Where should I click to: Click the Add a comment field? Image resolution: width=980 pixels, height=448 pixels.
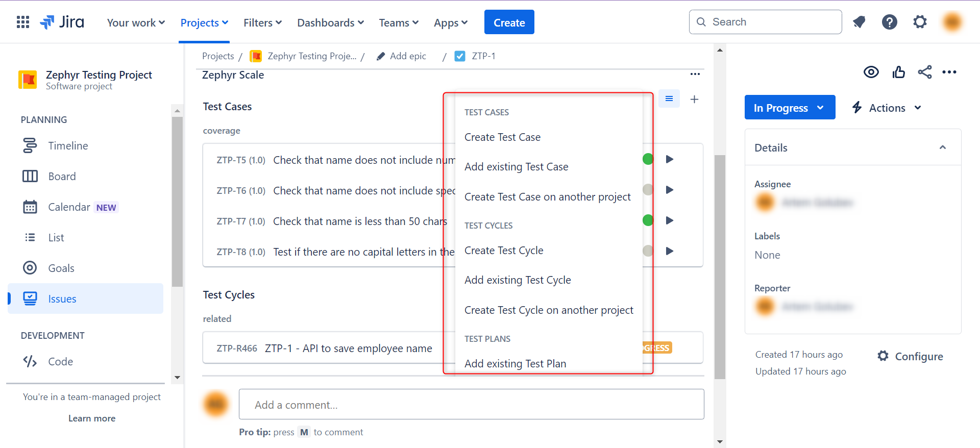471,405
